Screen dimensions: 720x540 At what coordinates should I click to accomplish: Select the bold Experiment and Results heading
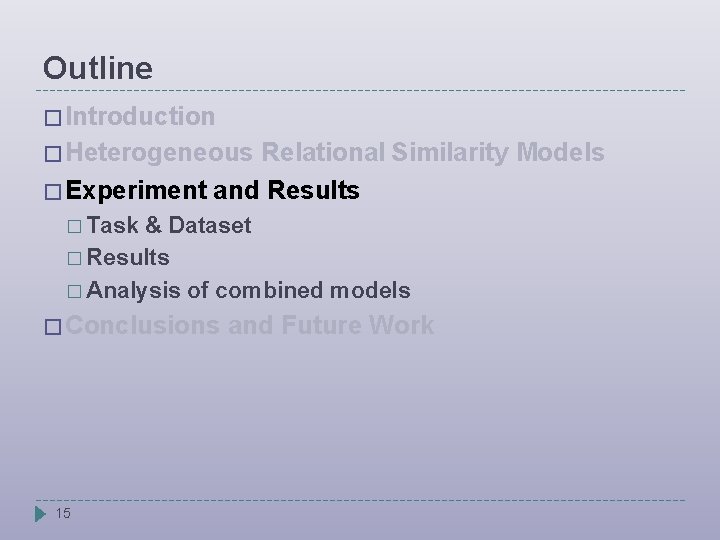(214, 189)
